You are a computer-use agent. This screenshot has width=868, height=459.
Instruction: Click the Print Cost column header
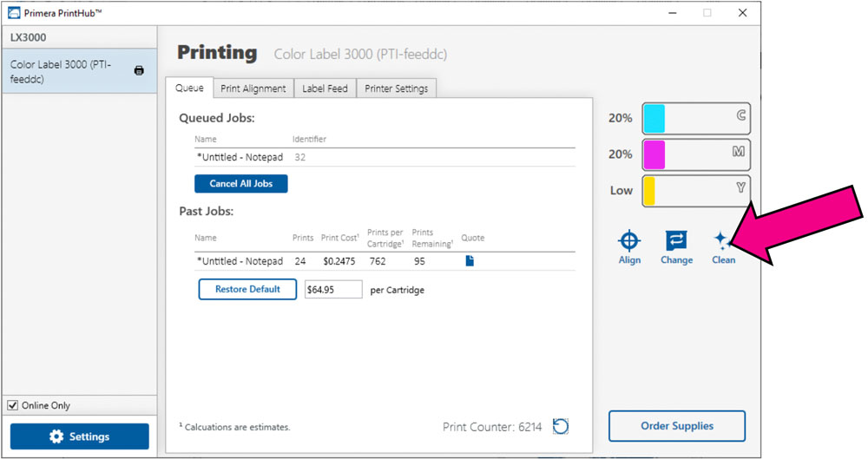pyautogui.click(x=340, y=238)
